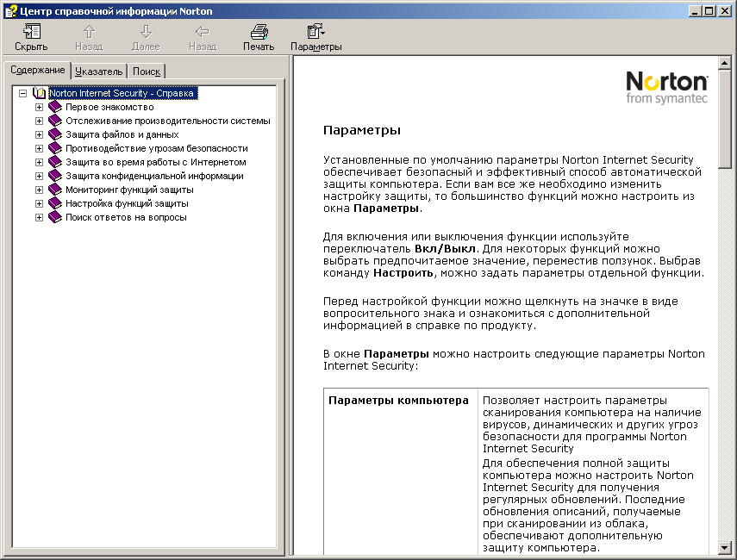Click the bold Настроить word in text
737x560 pixels.
(x=403, y=273)
